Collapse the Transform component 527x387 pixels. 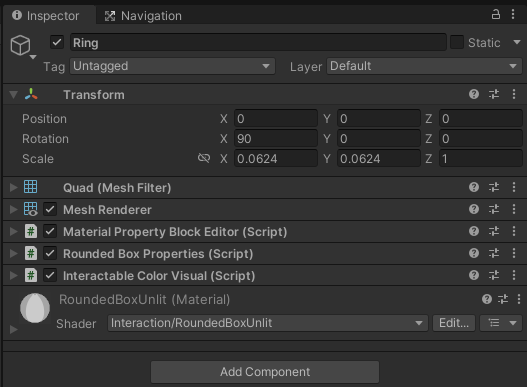(13, 95)
